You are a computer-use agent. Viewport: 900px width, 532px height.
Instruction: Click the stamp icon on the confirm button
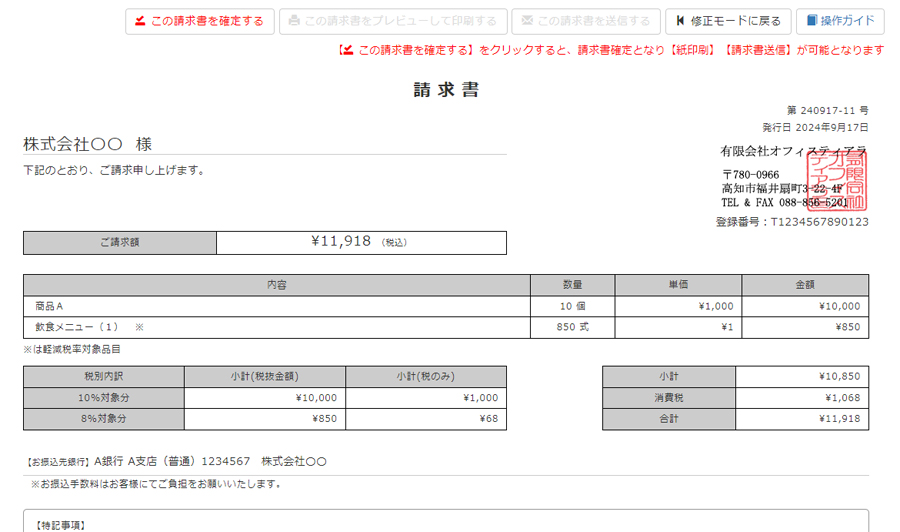point(140,21)
